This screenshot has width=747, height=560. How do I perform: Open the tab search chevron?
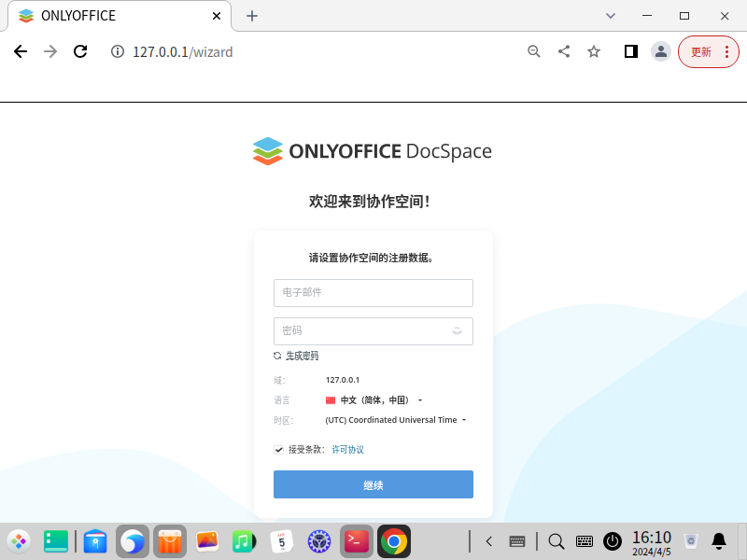(x=611, y=16)
